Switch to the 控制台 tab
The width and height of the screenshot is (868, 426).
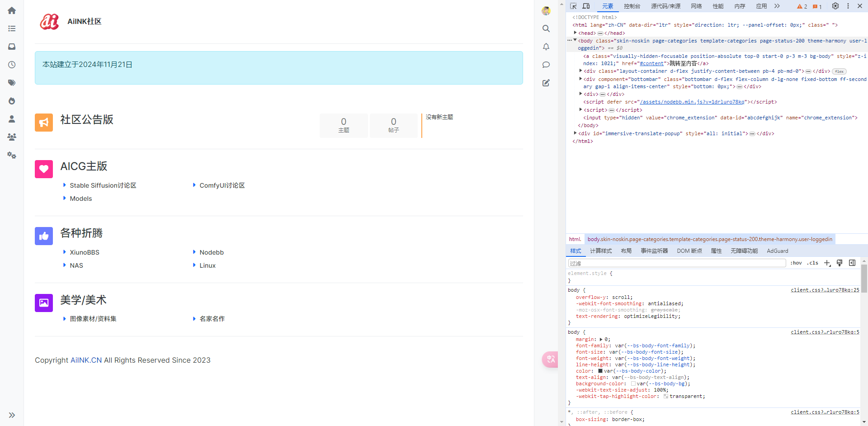point(632,6)
